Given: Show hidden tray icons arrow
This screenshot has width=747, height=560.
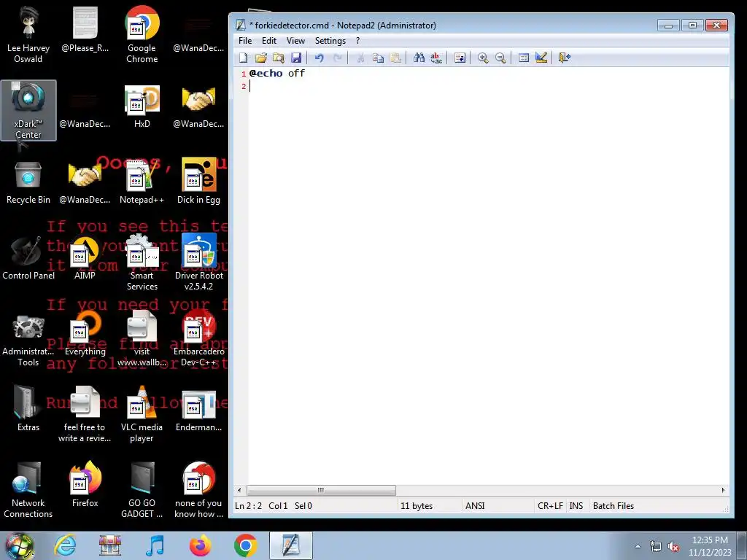Looking at the screenshot, I should (x=638, y=547).
